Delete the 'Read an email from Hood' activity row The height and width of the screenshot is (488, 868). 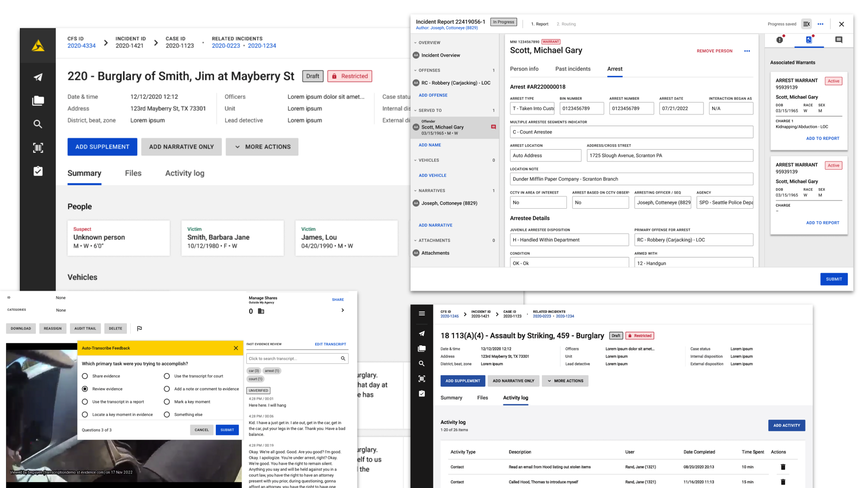pos(783,467)
